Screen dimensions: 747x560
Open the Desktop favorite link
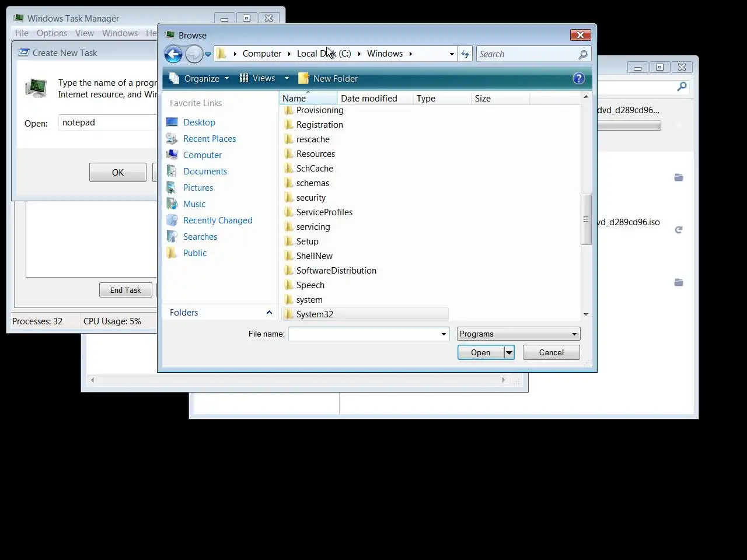point(199,122)
